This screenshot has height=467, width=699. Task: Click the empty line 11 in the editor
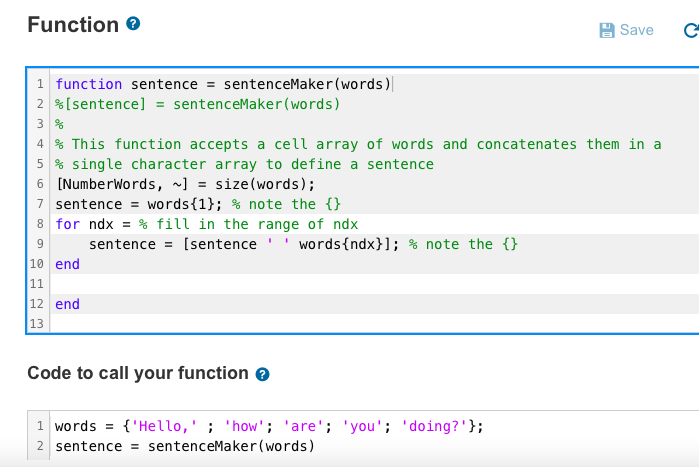(374, 284)
